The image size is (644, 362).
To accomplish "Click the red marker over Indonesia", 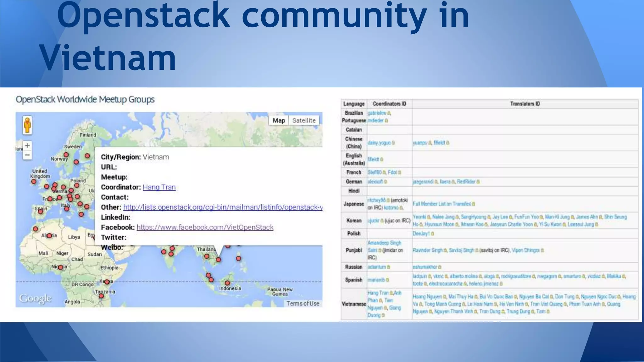I will tap(227, 283).
